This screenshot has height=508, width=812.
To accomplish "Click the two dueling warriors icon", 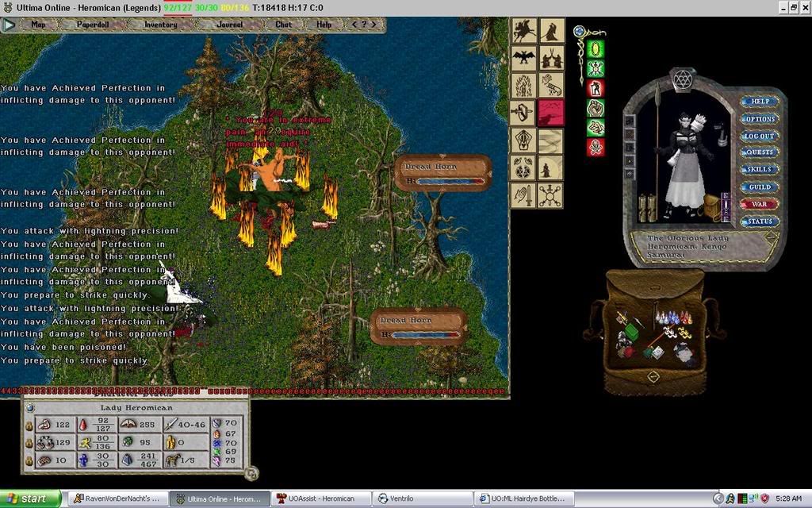I will pos(551,57).
